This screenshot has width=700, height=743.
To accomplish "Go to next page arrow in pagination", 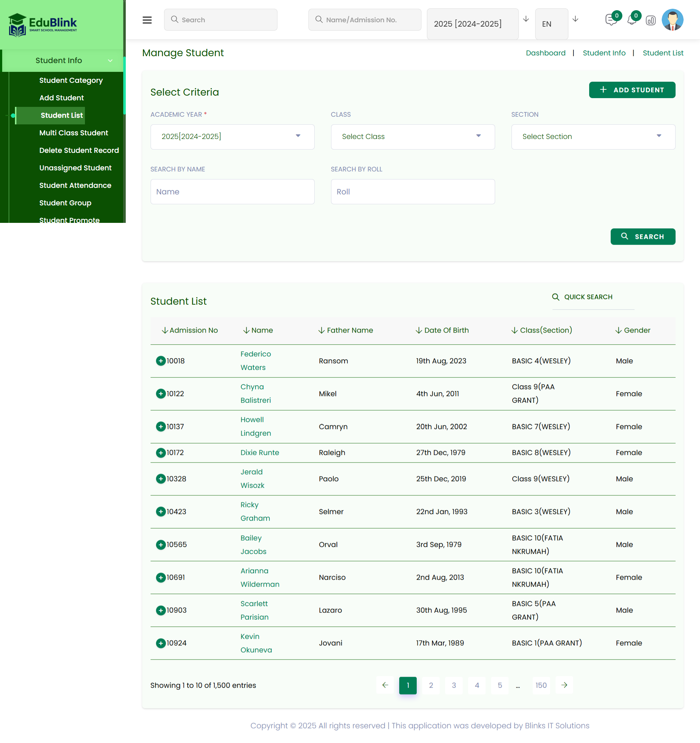I will pyautogui.click(x=564, y=685).
